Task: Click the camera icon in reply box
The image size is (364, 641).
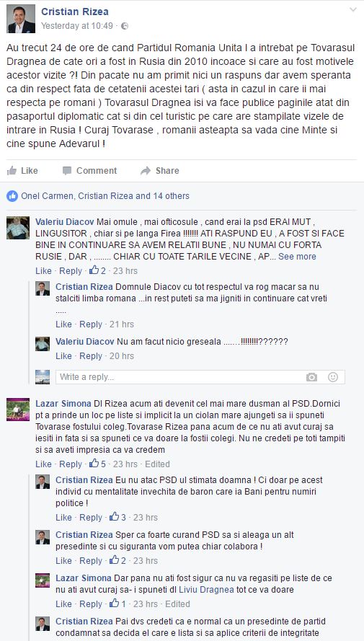Action: (x=311, y=377)
